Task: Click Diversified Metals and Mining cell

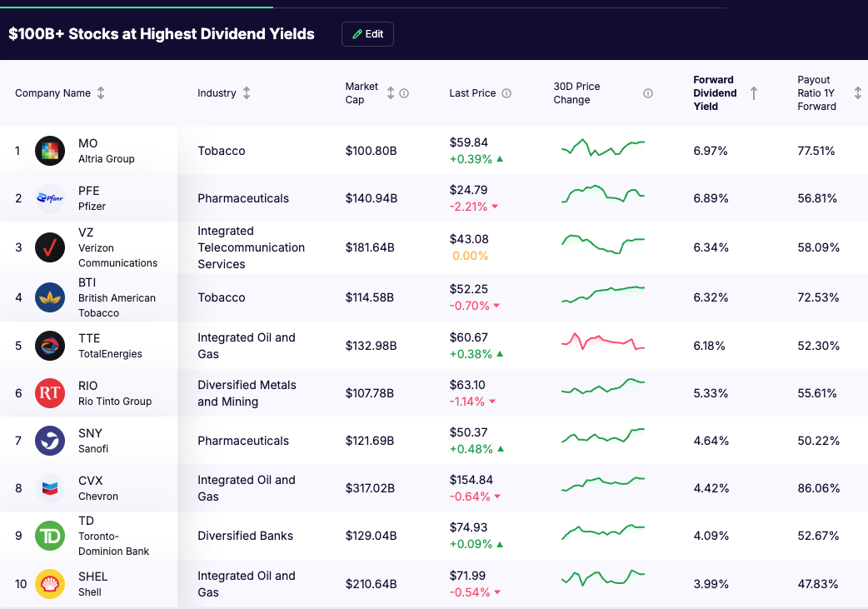Action: [x=247, y=393]
